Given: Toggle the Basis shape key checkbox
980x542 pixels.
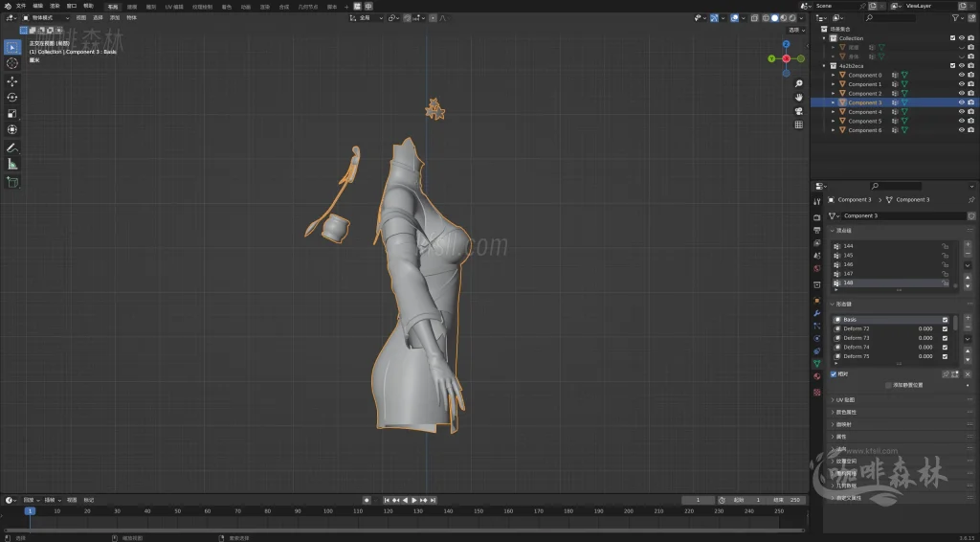Looking at the screenshot, I should coord(945,320).
